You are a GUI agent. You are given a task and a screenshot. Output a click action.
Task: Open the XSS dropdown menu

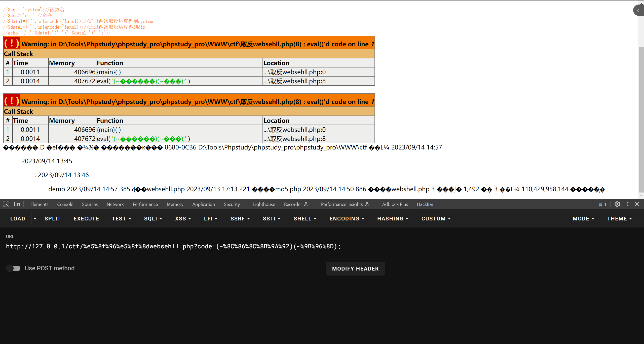pos(183,219)
